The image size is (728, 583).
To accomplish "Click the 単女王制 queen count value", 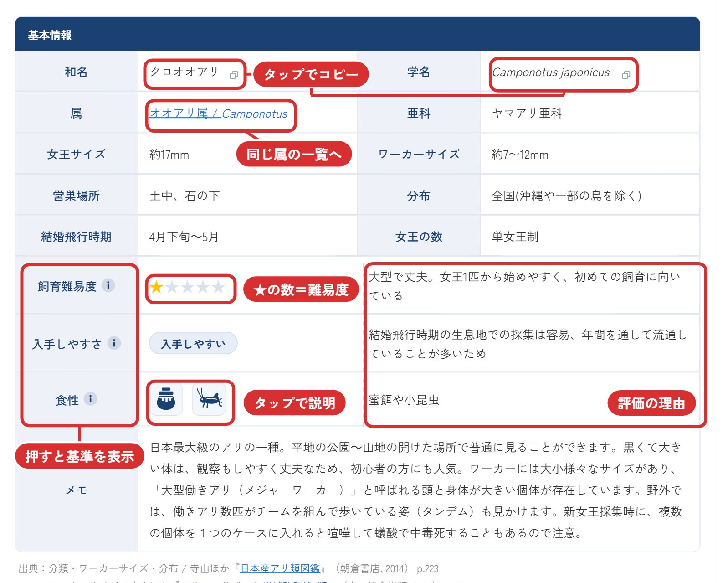I will click(x=515, y=237).
